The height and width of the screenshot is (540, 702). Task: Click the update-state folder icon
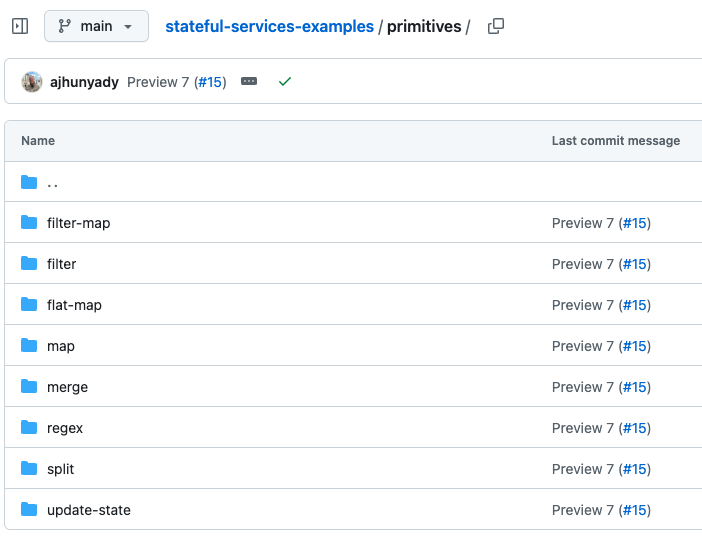29,510
